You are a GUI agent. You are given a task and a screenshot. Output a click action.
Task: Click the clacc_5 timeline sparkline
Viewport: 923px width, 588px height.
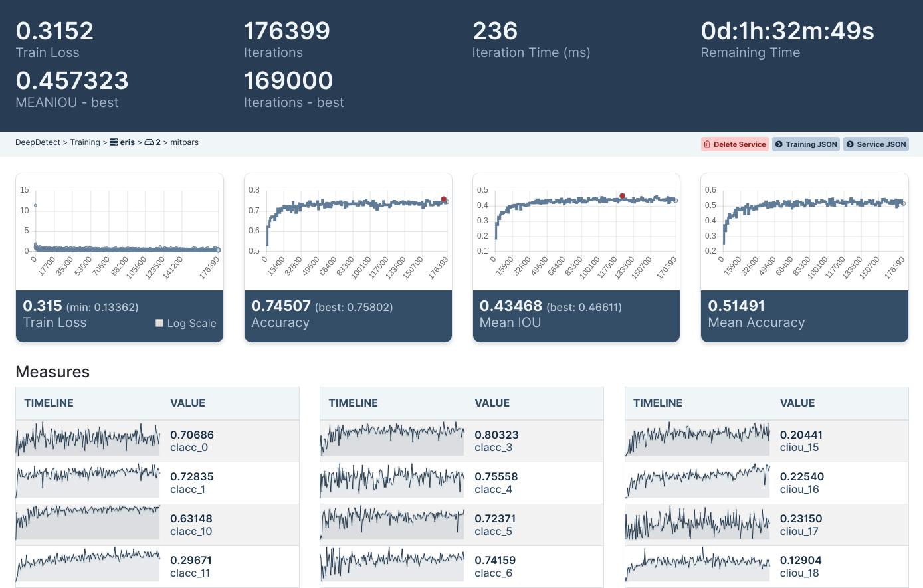[x=392, y=522]
